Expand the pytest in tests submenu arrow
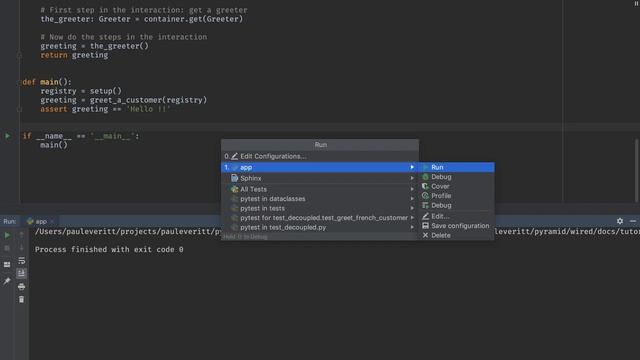 (x=412, y=208)
